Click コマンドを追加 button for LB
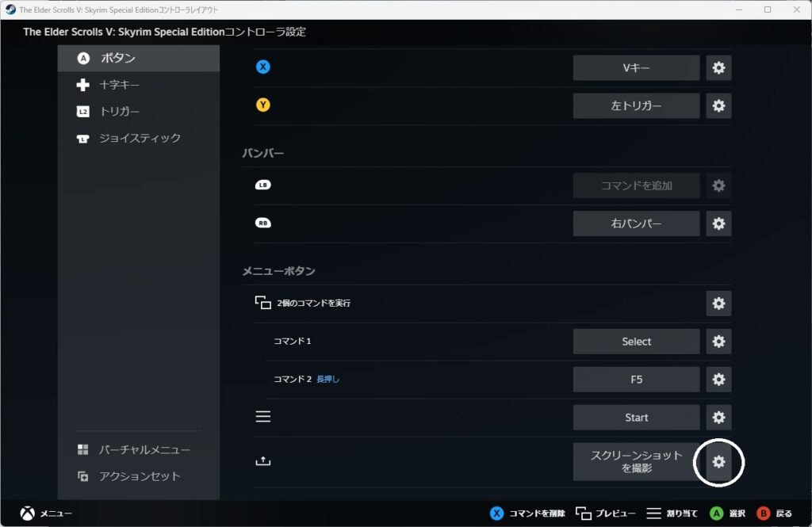Viewport: 812px width, 527px height. tap(637, 185)
